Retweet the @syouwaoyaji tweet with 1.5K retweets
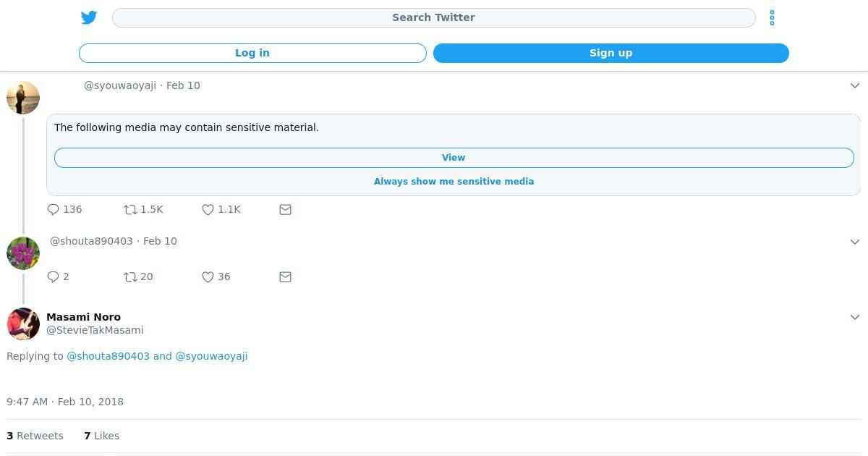Viewport: 868px width, 456px height. 130,209
